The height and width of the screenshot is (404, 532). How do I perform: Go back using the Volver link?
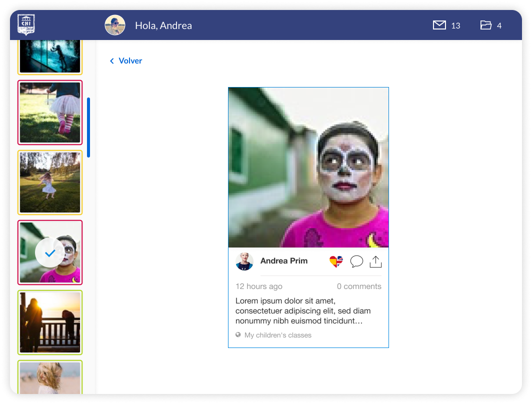click(130, 60)
